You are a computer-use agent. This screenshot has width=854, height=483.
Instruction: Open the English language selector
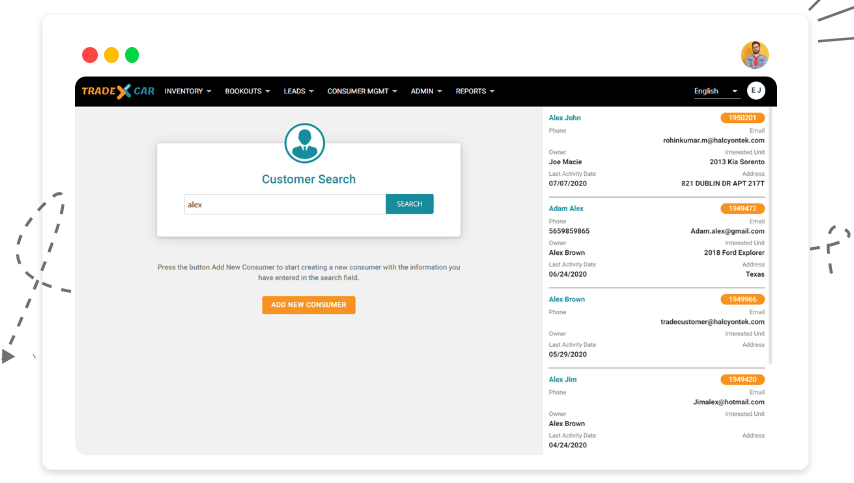[716, 91]
